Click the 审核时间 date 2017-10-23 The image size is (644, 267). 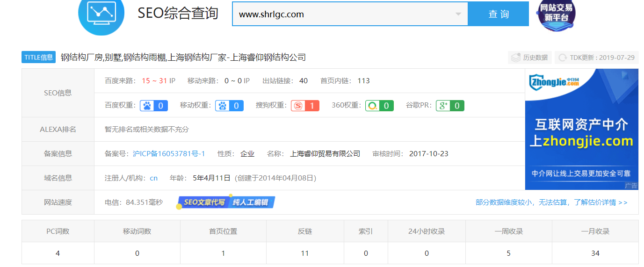[x=429, y=153]
